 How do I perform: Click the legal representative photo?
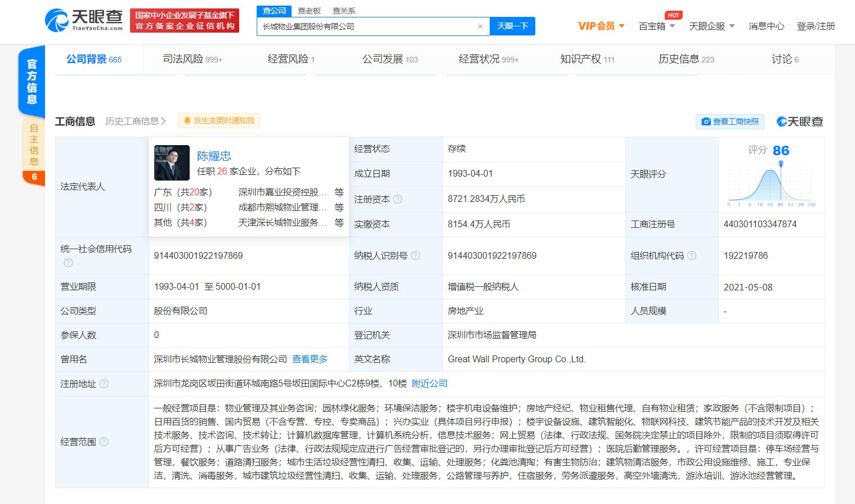coord(172,163)
